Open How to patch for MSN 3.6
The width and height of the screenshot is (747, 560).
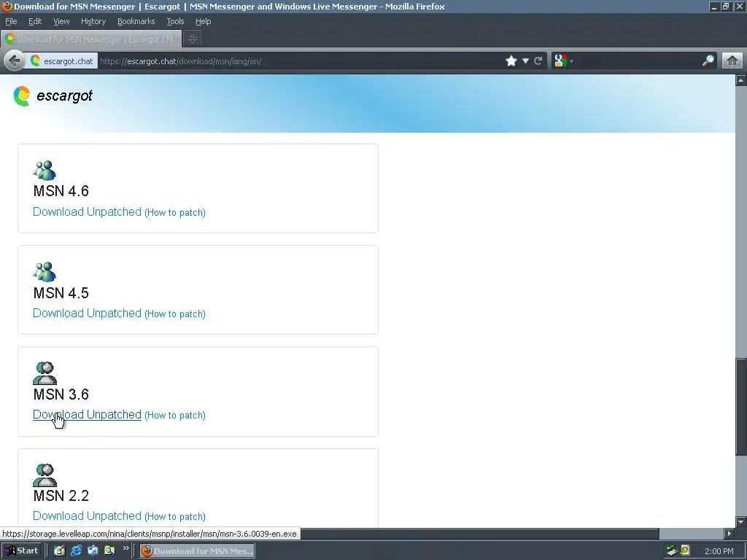click(x=175, y=415)
